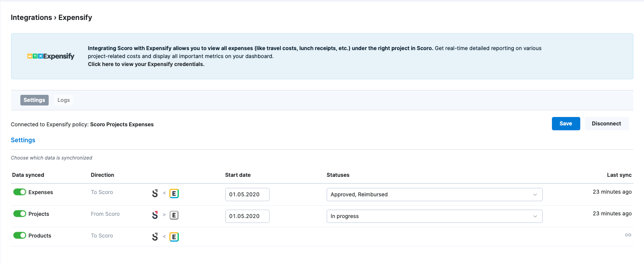Edit the Expenses start date field
Viewport: 644px width, 265px height.
[247, 195]
